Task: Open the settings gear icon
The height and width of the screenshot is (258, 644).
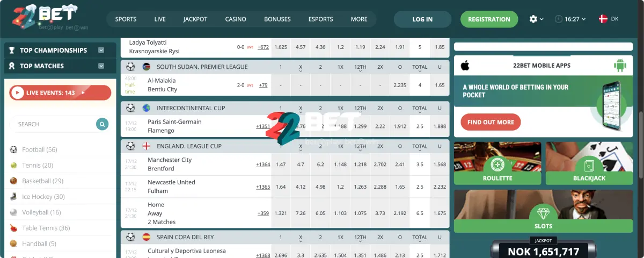Action: 533,19
